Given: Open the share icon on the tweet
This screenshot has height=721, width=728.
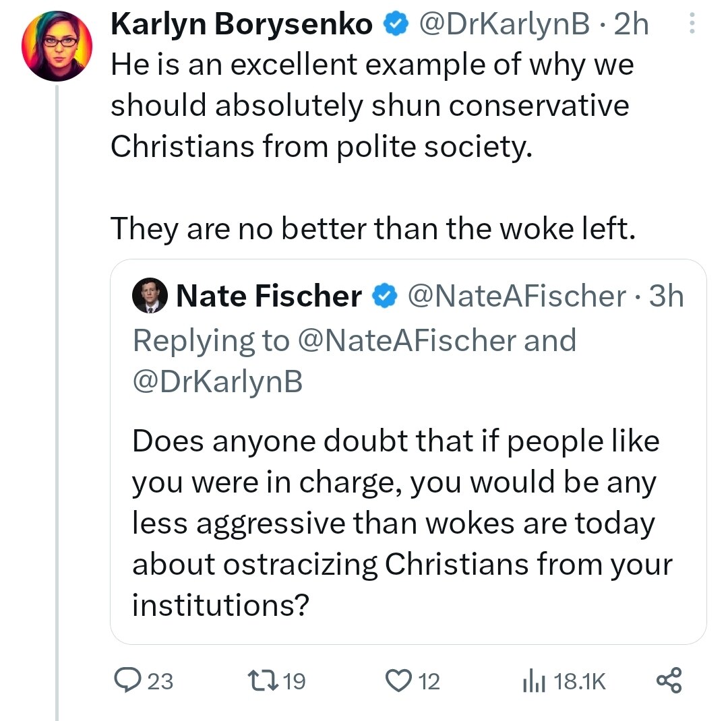Looking at the screenshot, I should (669, 682).
